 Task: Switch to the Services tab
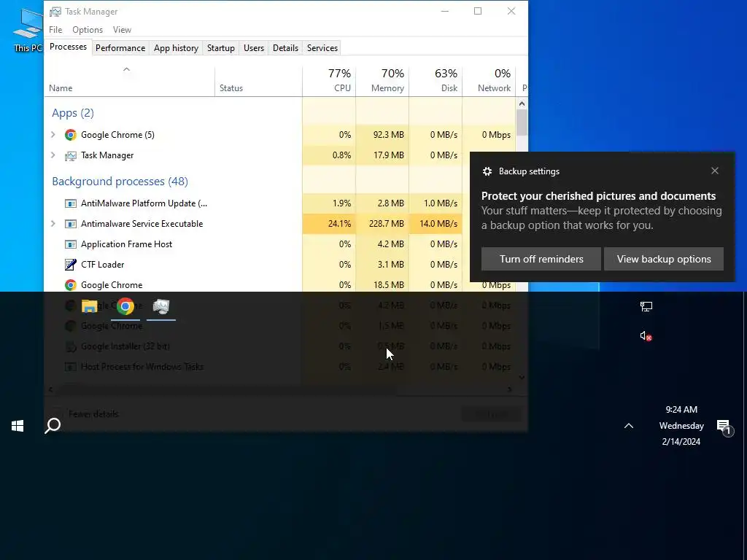322,48
